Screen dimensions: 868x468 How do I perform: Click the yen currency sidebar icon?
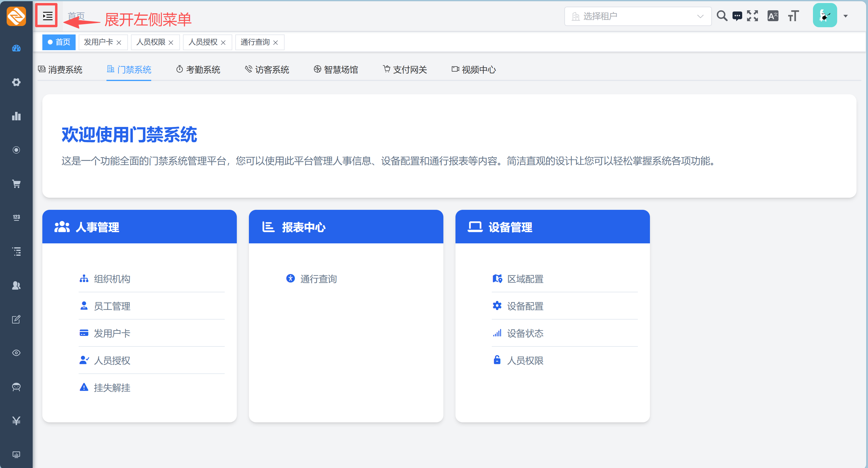[x=16, y=421]
